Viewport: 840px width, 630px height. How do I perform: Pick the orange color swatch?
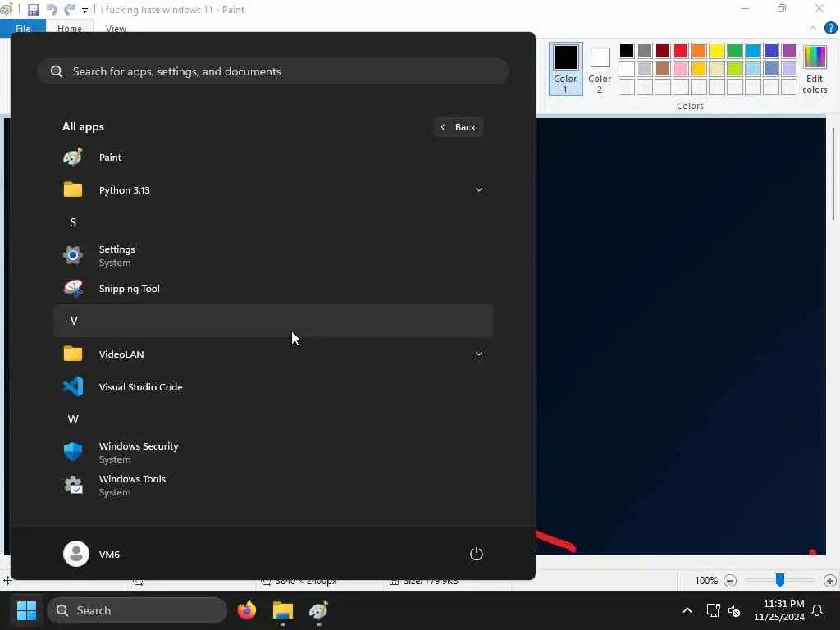[x=699, y=51]
